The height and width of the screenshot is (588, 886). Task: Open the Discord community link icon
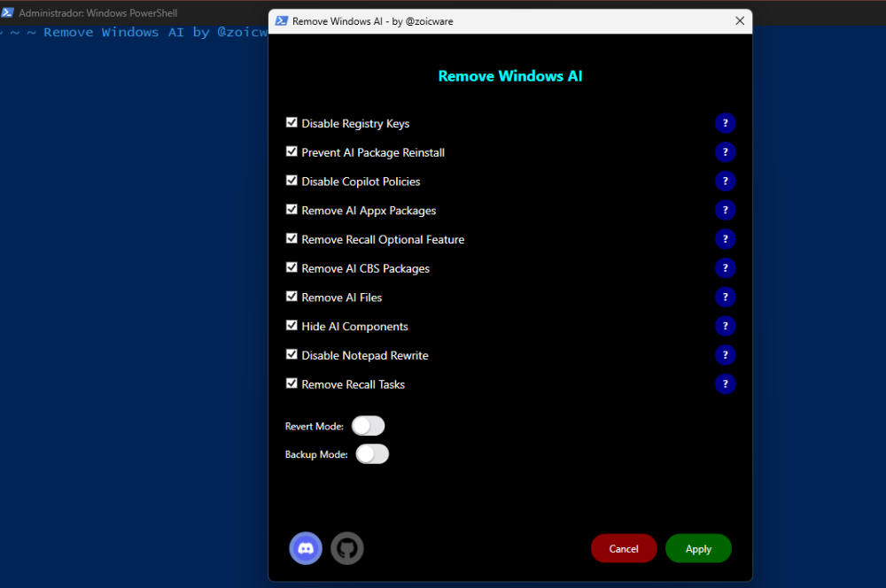point(306,548)
